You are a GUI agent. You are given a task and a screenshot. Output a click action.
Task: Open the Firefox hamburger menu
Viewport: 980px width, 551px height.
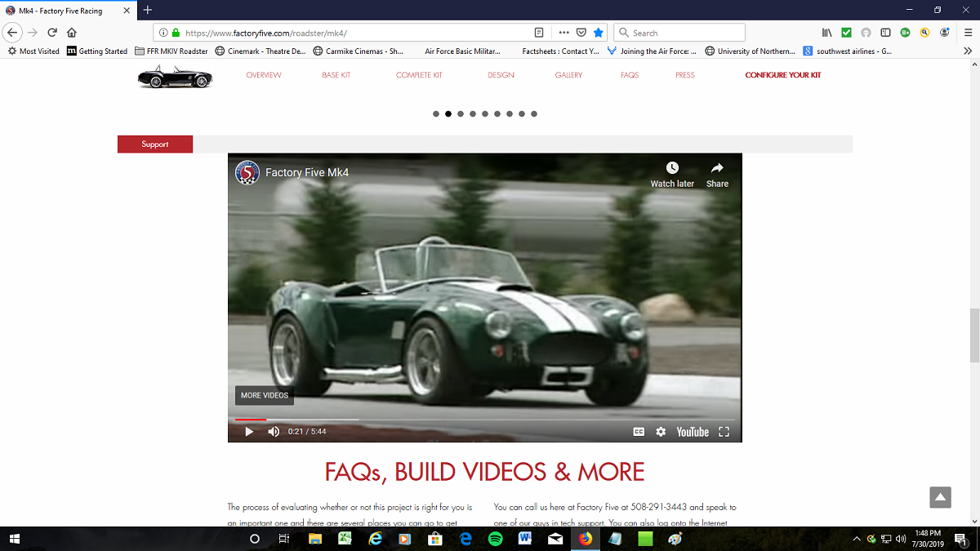[967, 33]
